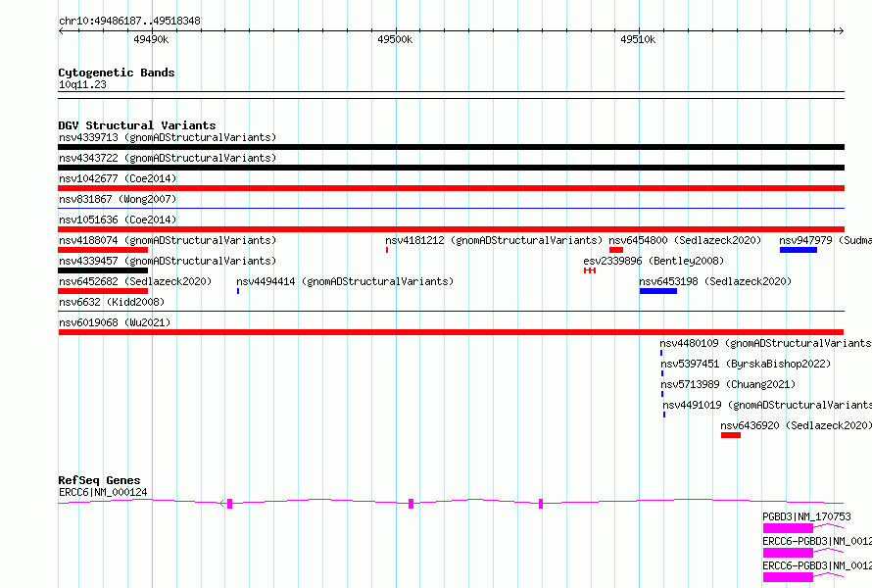Click black bar under nsv4339713
Image resolution: width=872 pixels, height=588 pixels.
coord(451,147)
